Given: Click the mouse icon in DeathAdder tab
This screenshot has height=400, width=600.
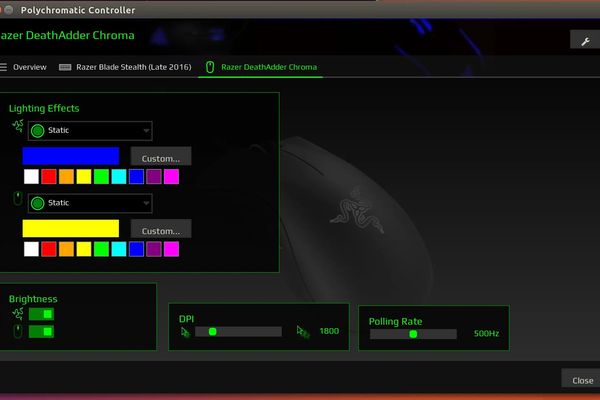Looking at the screenshot, I should (210, 67).
